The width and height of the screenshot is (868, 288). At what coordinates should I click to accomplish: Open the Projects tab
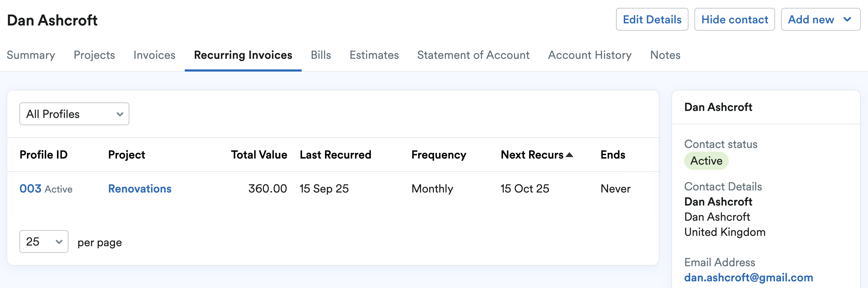[x=94, y=55]
